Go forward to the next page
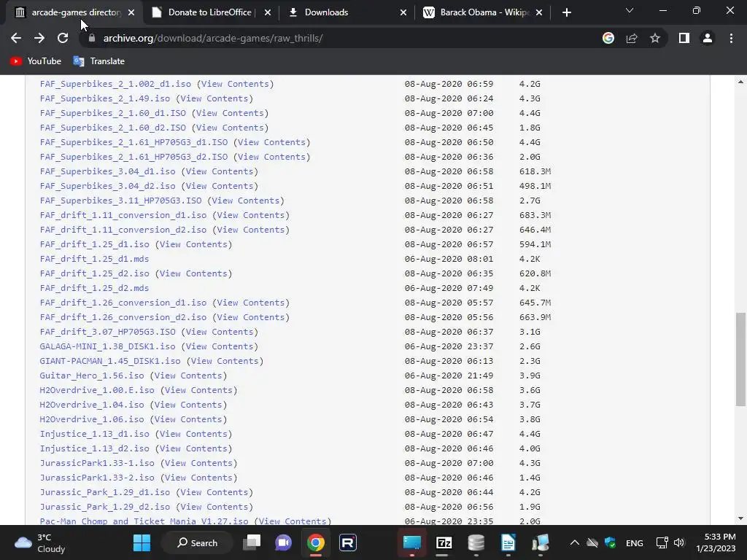 39,38
